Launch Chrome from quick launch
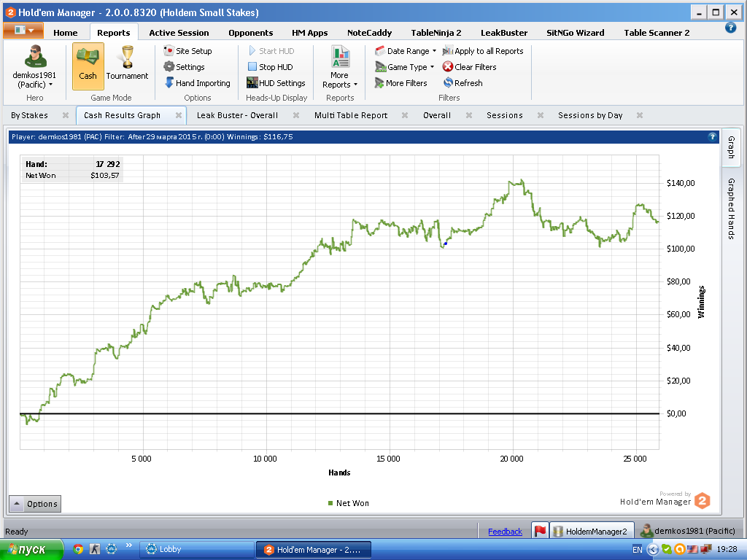This screenshot has height=560, width=747. coord(78,549)
